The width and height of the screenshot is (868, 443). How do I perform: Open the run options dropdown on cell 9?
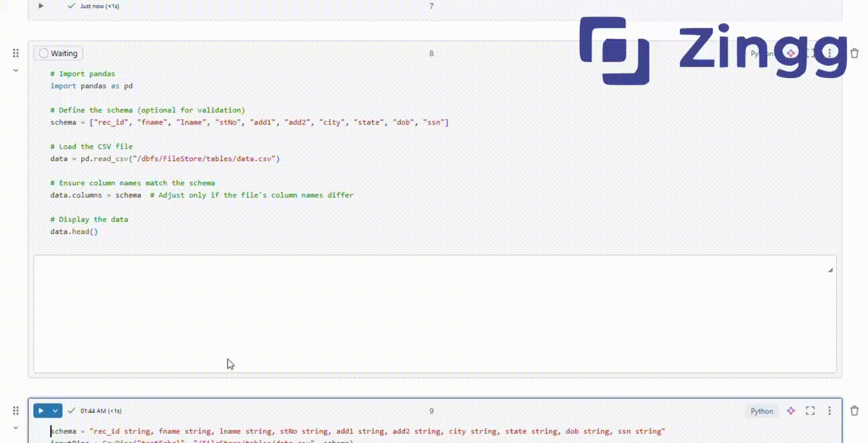coord(55,410)
